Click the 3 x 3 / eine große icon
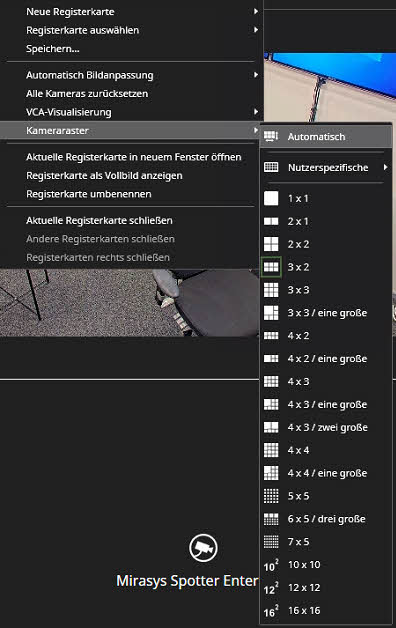396x628 pixels. pyautogui.click(x=271, y=313)
